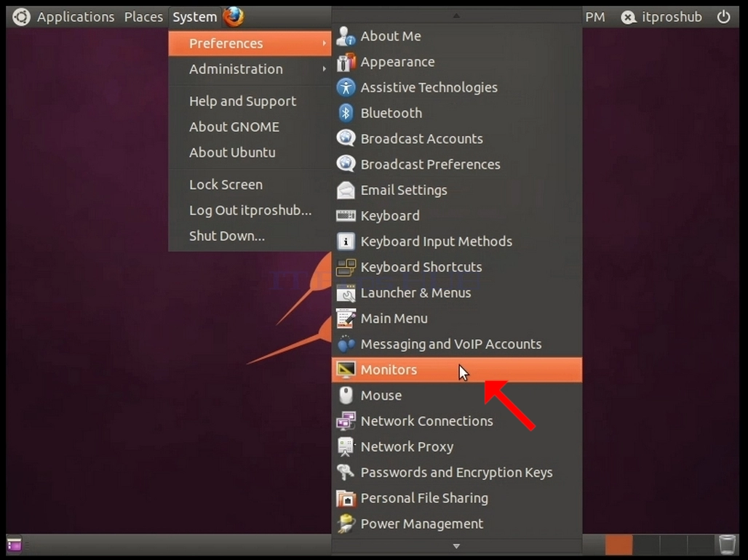Click the show desktop icon in the bottom panel
The image size is (748, 560).
point(14,544)
